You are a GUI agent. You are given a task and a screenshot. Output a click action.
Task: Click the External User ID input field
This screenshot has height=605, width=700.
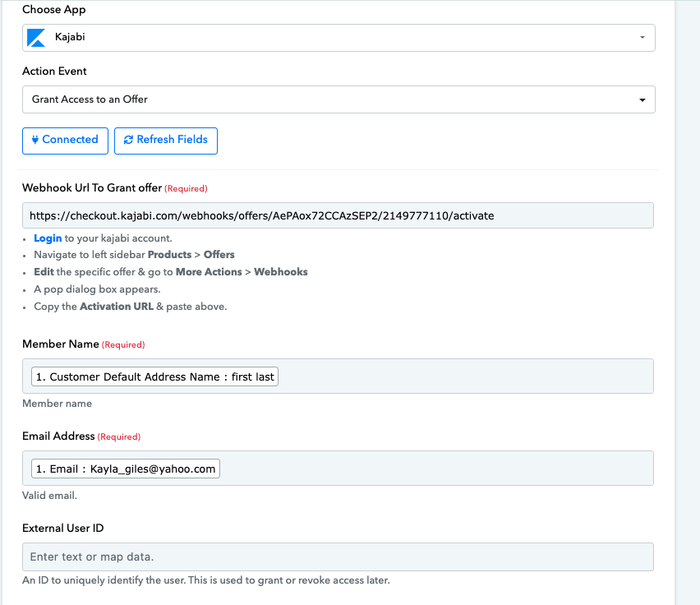click(x=338, y=557)
